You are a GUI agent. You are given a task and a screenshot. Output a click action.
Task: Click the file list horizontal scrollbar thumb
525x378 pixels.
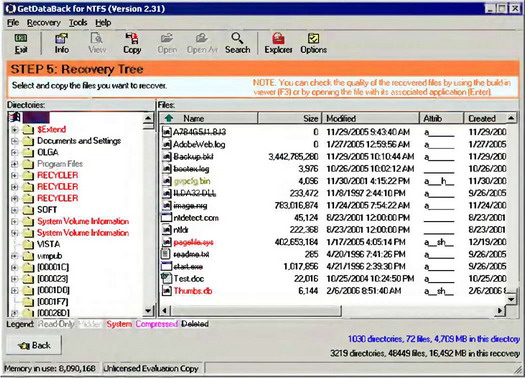(256, 311)
